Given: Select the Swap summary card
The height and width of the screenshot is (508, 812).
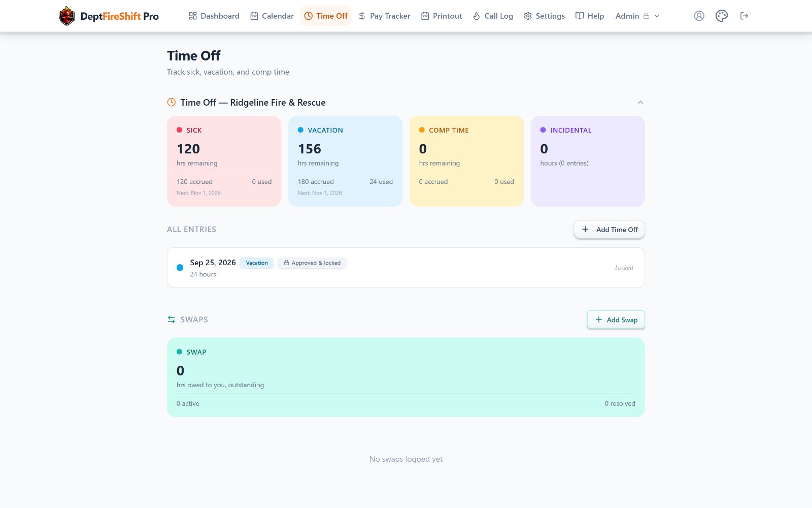Looking at the screenshot, I should [406, 377].
